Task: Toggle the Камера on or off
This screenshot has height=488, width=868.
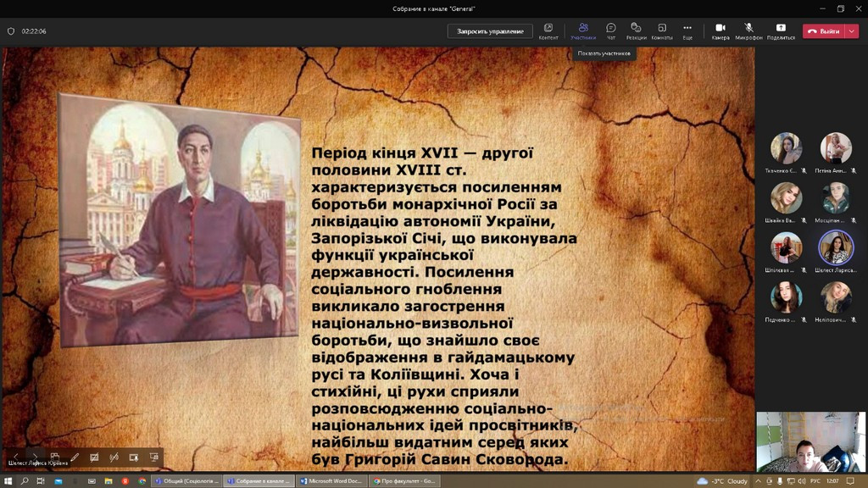Action: pyautogui.click(x=721, y=31)
